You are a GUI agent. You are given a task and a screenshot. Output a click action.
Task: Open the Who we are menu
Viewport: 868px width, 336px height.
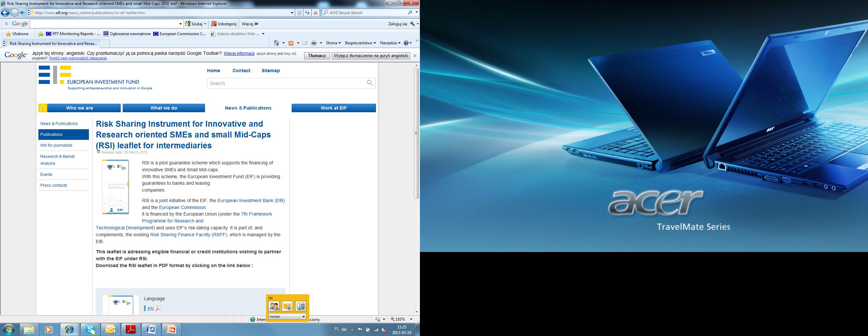point(79,108)
